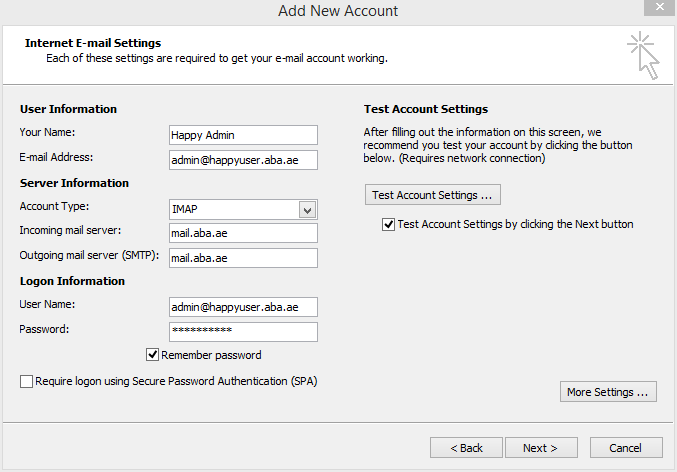
Task: Open More Settings dialog
Action: pyautogui.click(x=608, y=392)
